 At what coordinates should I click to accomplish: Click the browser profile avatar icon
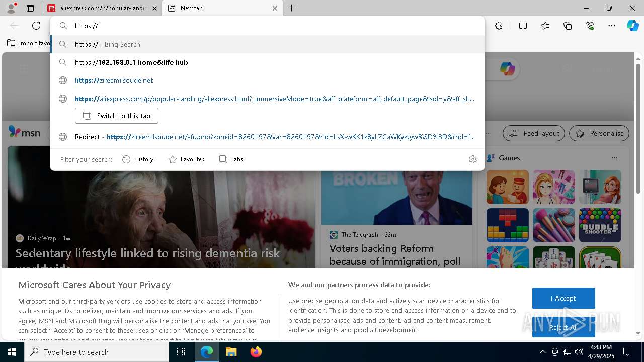point(11,8)
